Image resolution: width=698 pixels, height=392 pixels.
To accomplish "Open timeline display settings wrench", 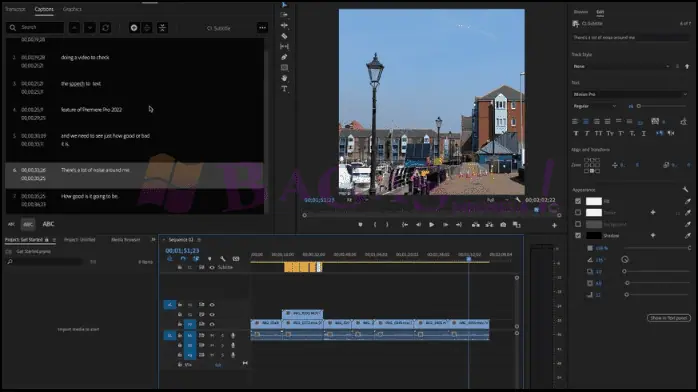I will click(x=223, y=259).
